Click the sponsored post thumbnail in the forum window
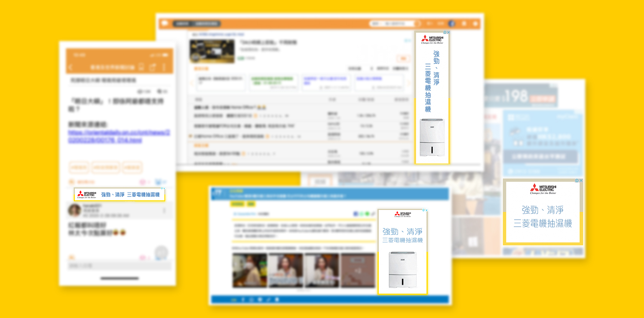This screenshot has width=644, height=318. 212,51
